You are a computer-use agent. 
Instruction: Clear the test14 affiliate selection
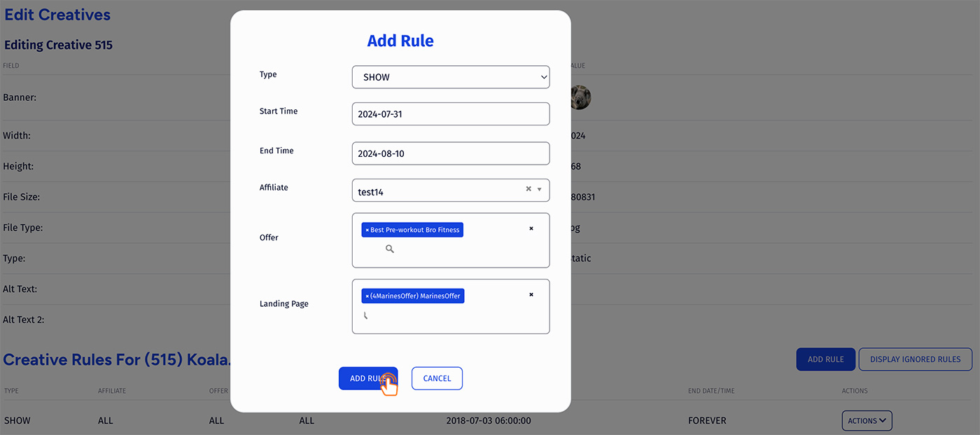click(528, 189)
